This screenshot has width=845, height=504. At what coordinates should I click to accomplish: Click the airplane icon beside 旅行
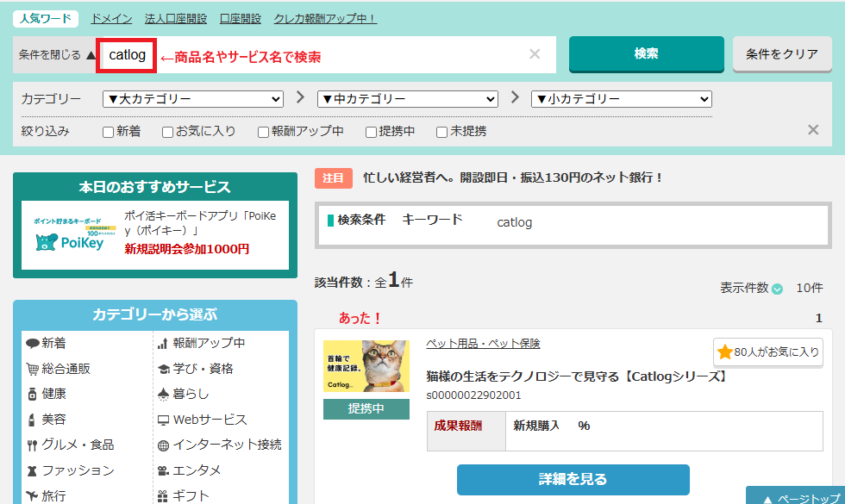[x=33, y=496]
